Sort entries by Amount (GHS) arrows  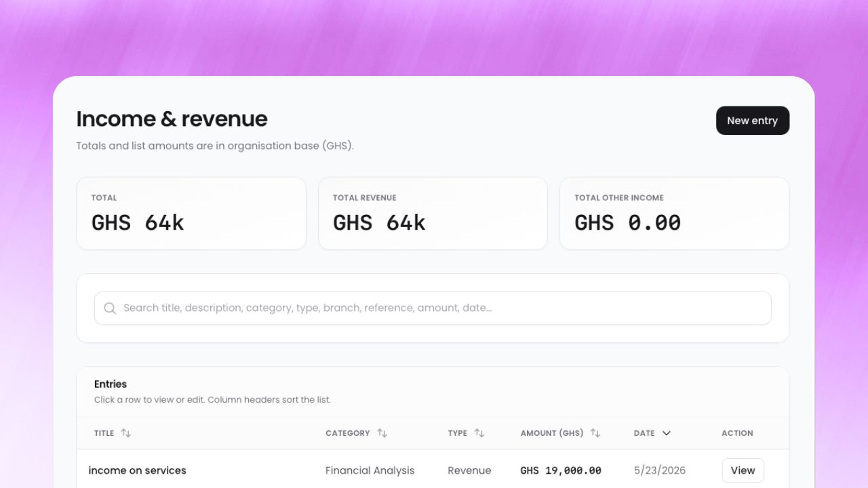[595, 433]
